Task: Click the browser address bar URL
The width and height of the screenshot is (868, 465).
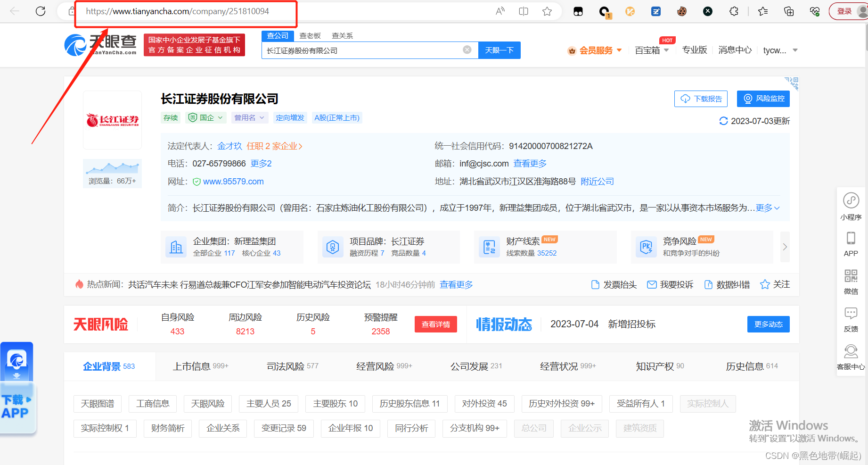Action: (x=177, y=11)
